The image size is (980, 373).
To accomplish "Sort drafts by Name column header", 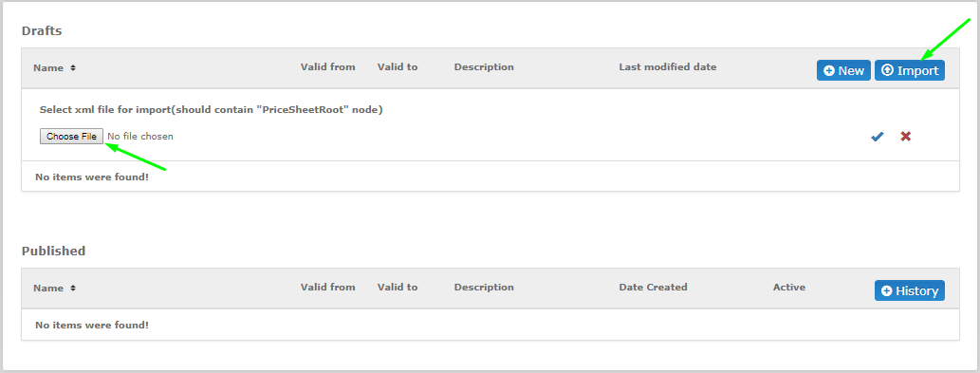I will pos(48,68).
